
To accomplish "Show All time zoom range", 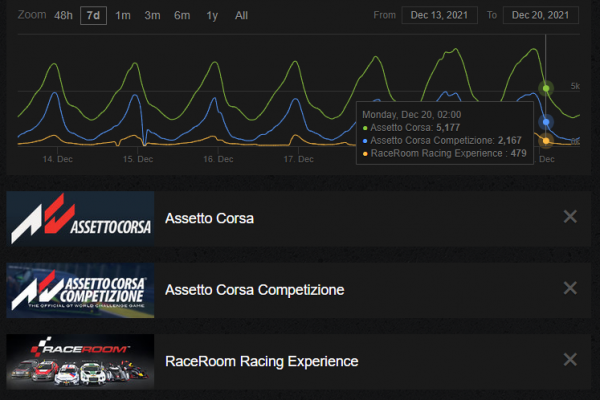I will [241, 15].
